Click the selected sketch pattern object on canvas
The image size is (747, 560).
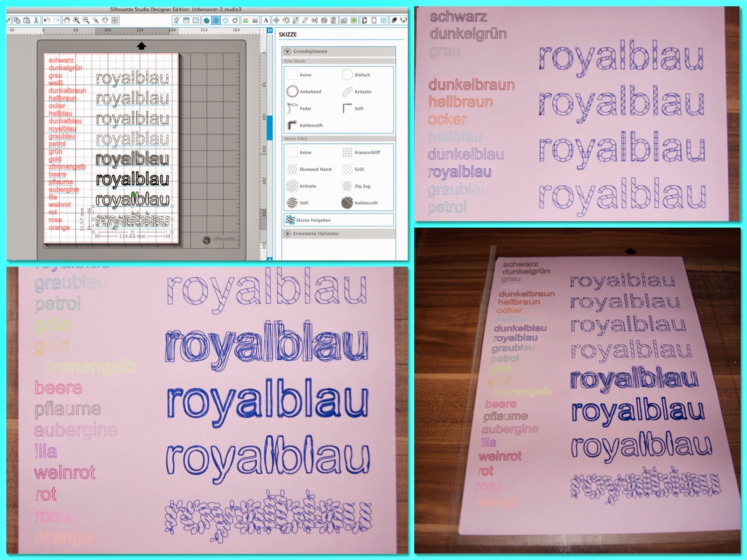tap(133, 220)
